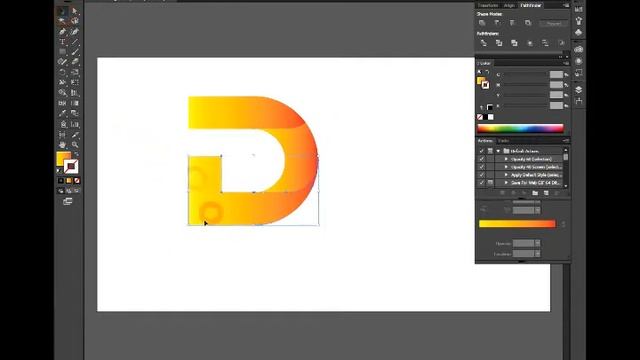Click Intersect shape mode

coord(513,23)
